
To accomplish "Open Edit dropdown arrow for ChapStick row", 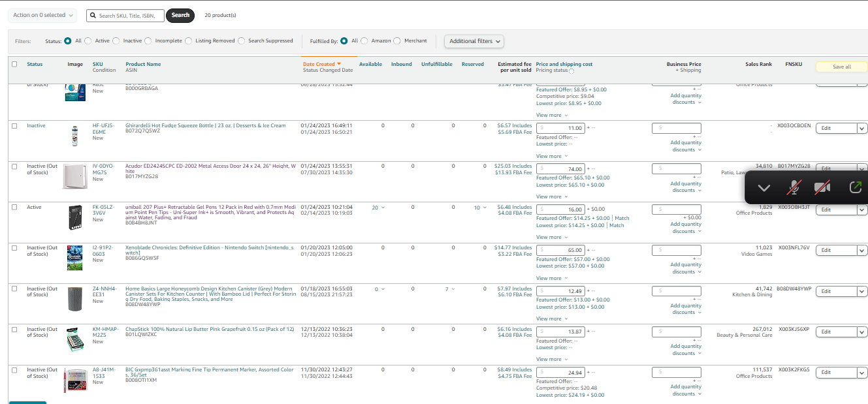I will click(x=862, y=332).
